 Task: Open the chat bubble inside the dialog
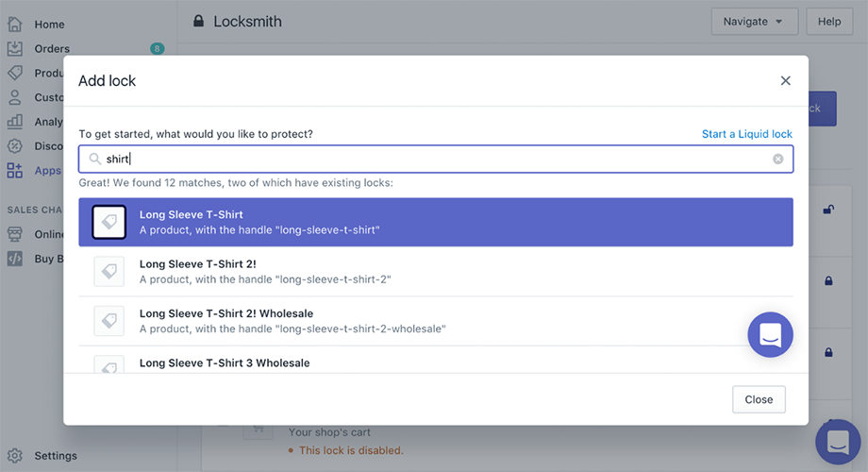(x=770, y=334)
